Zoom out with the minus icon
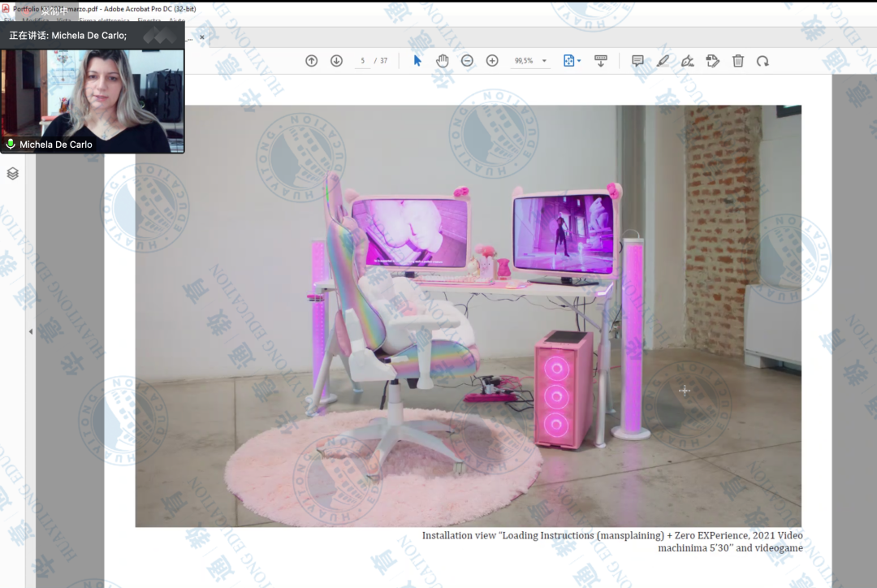Viewport: 877px width, 588px height. pos(467,61)
